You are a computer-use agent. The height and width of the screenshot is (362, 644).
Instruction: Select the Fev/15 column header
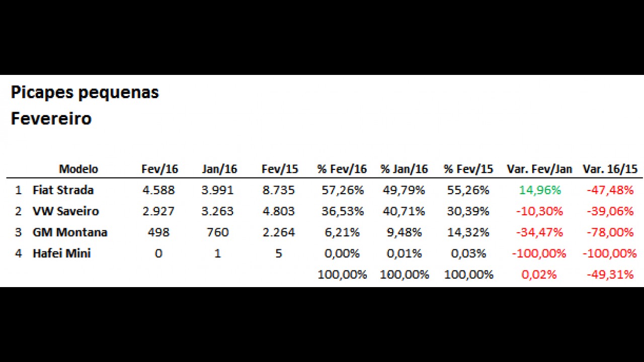click(280, 169)
